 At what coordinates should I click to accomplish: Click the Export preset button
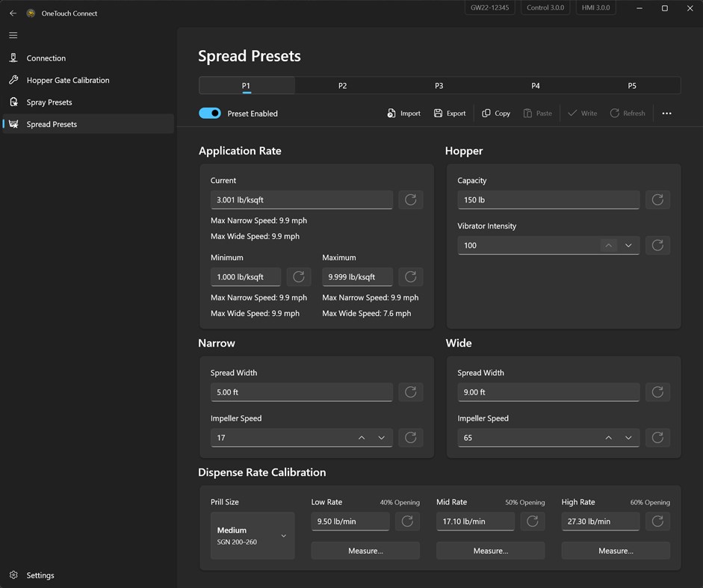pos(449,114)
